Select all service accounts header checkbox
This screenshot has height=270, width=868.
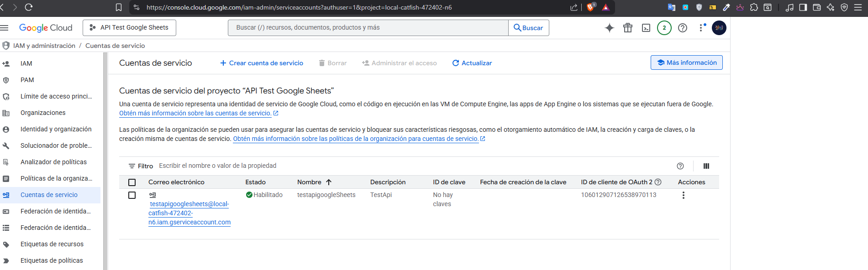[132, 182]
